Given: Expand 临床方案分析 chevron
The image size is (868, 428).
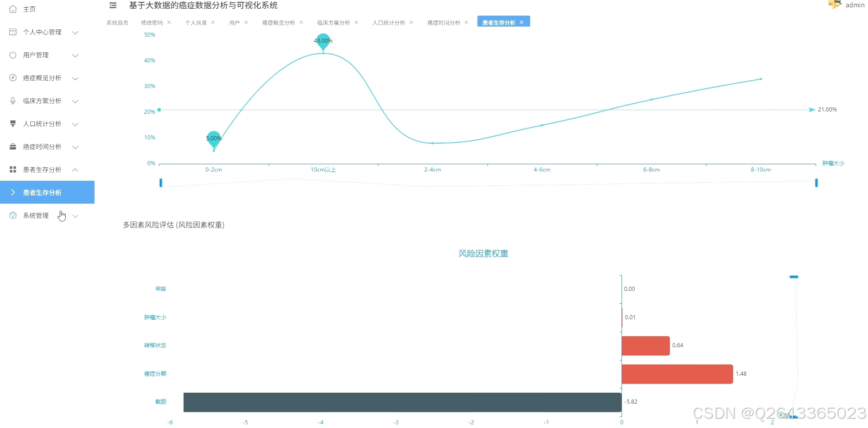Looking at the screenshot, I should tap(76, 101).
